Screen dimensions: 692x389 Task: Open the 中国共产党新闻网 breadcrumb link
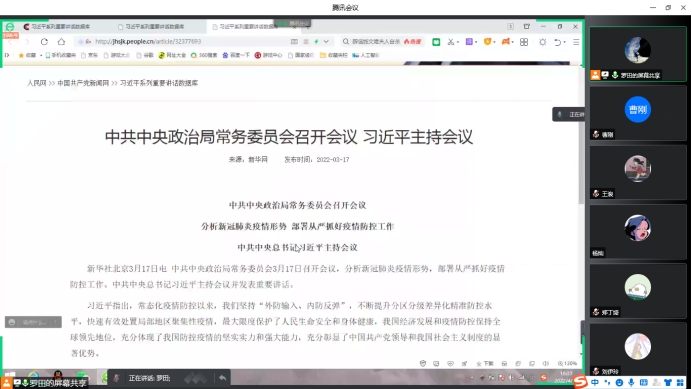(x=83, y=83)
